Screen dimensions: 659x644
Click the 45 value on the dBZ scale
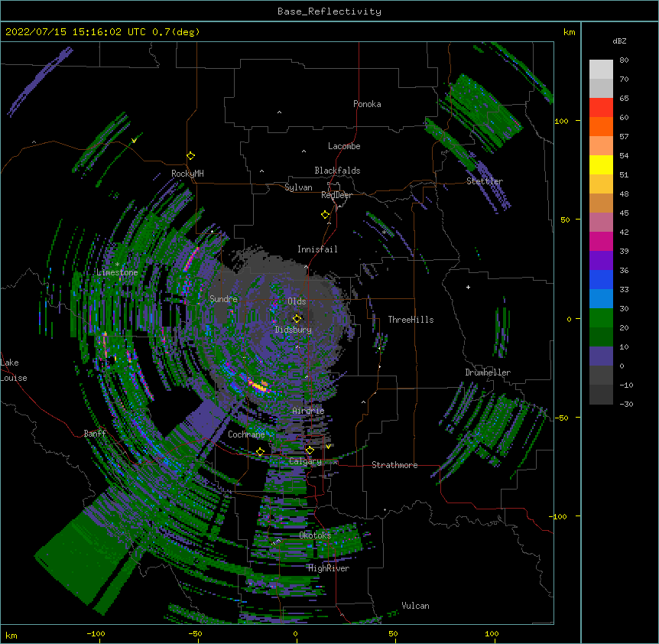[624, 213]
